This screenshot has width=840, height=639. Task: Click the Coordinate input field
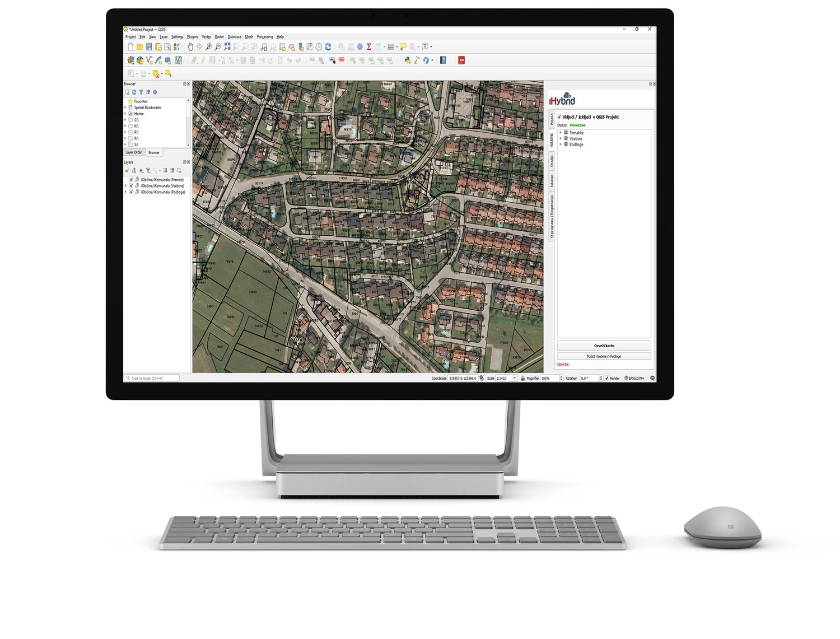click(x=462, y=379)
